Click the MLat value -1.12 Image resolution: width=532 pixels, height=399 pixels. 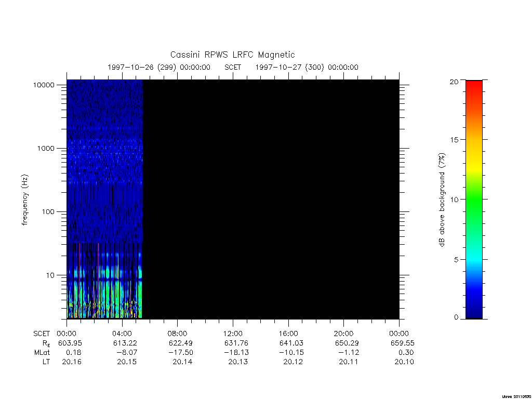[349, 353]
